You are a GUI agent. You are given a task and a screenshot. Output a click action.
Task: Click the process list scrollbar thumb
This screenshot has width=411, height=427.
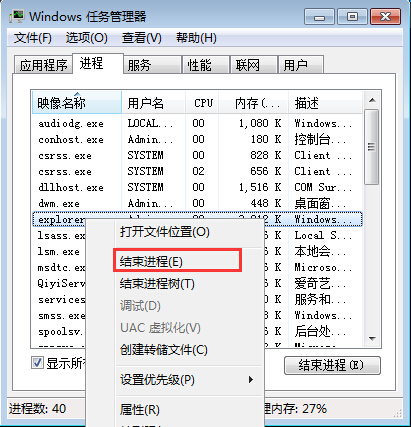point(372,147)
